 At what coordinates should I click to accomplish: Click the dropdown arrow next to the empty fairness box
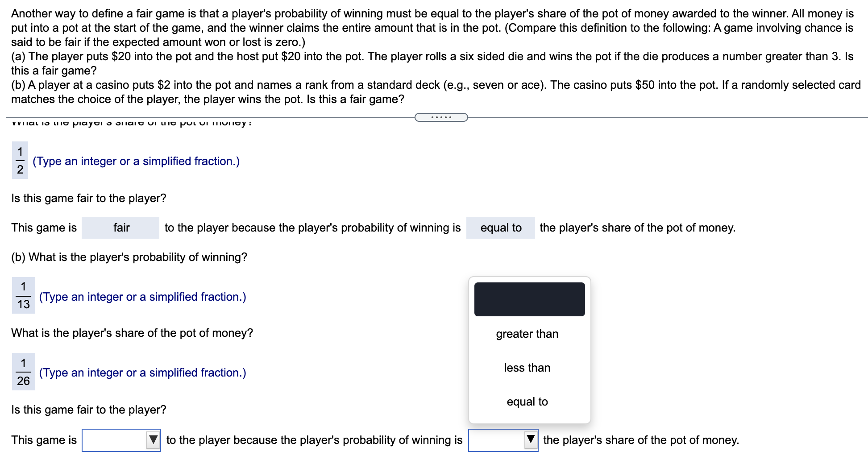pos(154,439)
